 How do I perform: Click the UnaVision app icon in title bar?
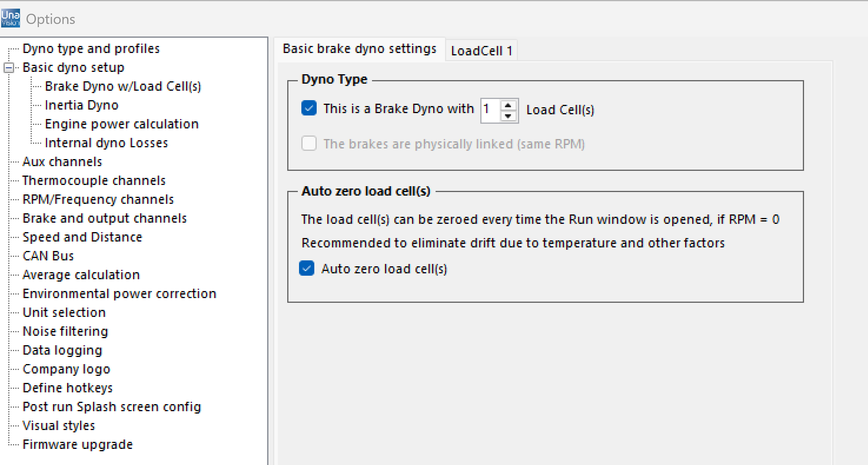click(x=11, y=18)
